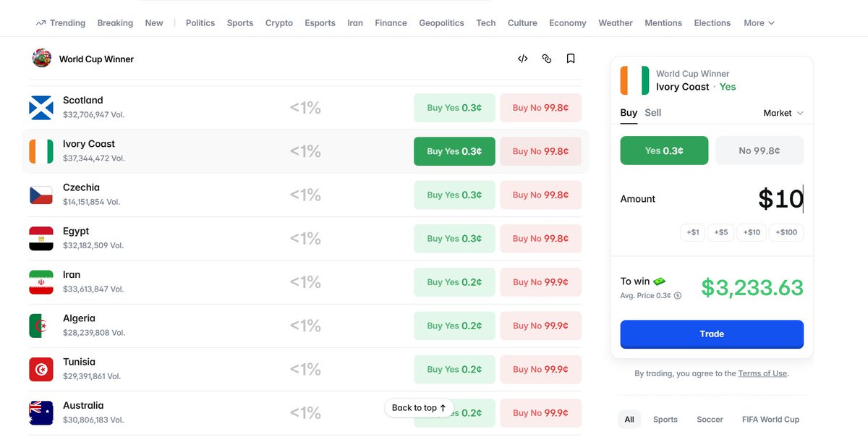This screenshot has width=868, height=437.
Task: Open the Terms of Use link
Action: click(x=762, y=373)
